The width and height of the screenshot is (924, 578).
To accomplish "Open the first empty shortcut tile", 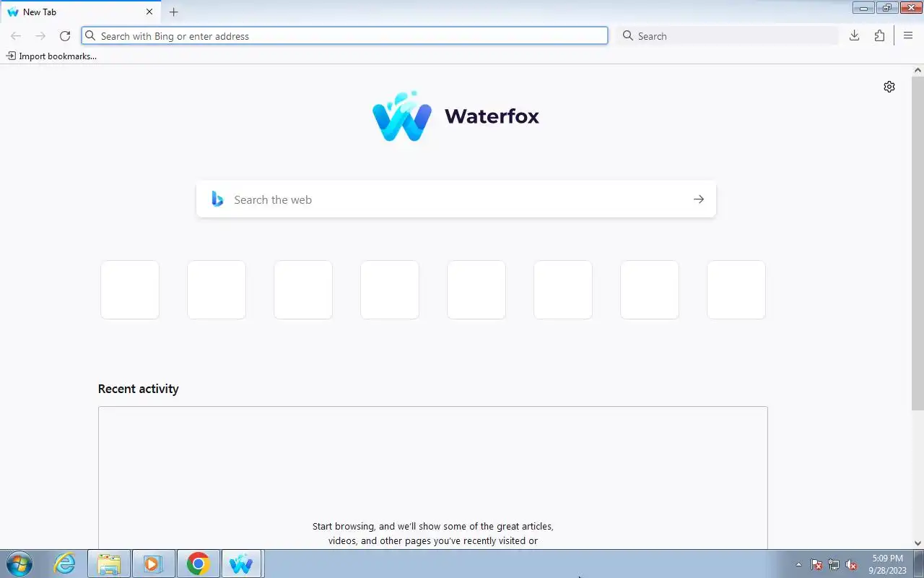I will [x=130, y=290].
